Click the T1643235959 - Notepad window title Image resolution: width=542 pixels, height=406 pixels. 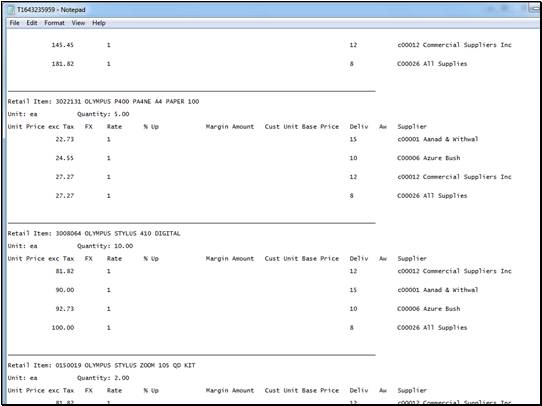pyautogui.click(x=51, y=10)
